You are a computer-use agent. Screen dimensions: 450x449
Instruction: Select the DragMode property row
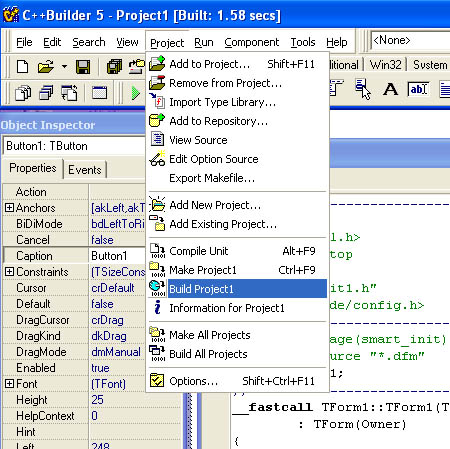pos(74,352)
